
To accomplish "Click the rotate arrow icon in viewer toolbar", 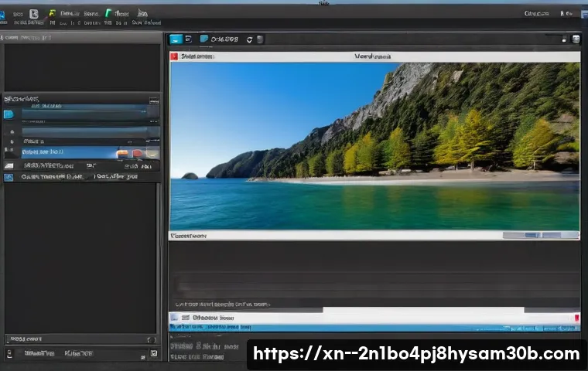I will click(249, 39).
